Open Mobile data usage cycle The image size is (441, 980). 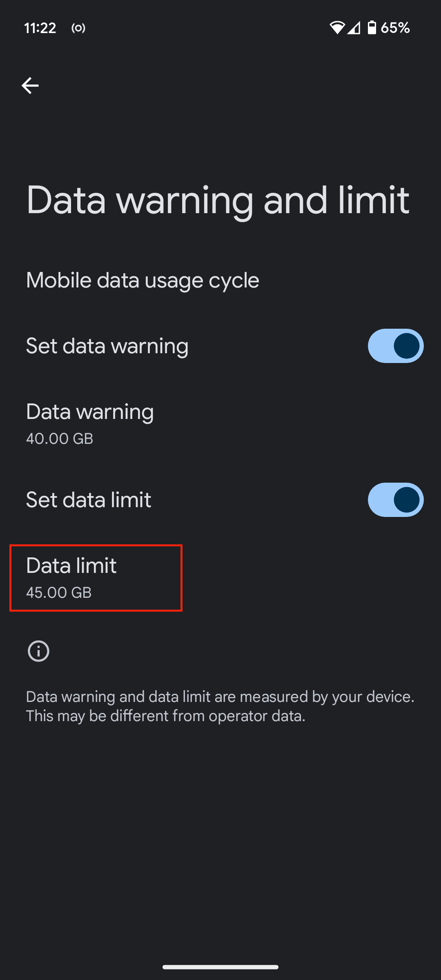point(143,281)
